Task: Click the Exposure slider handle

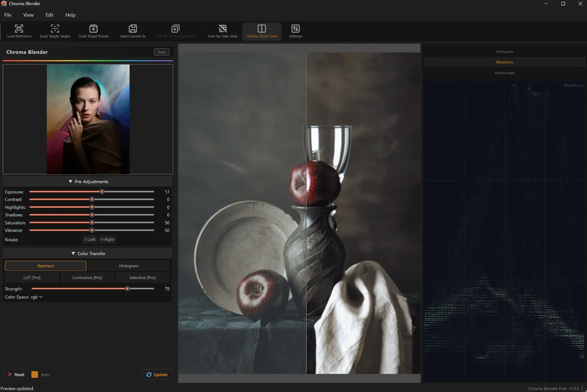Action: 102,192
